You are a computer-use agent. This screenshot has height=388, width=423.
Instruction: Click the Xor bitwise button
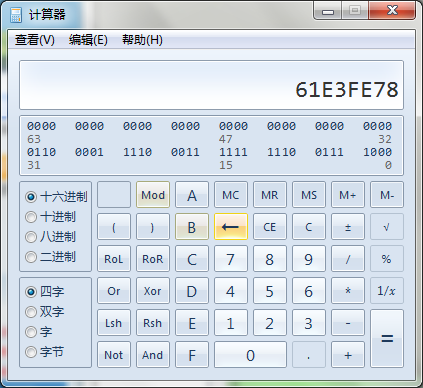click(153, 291)
